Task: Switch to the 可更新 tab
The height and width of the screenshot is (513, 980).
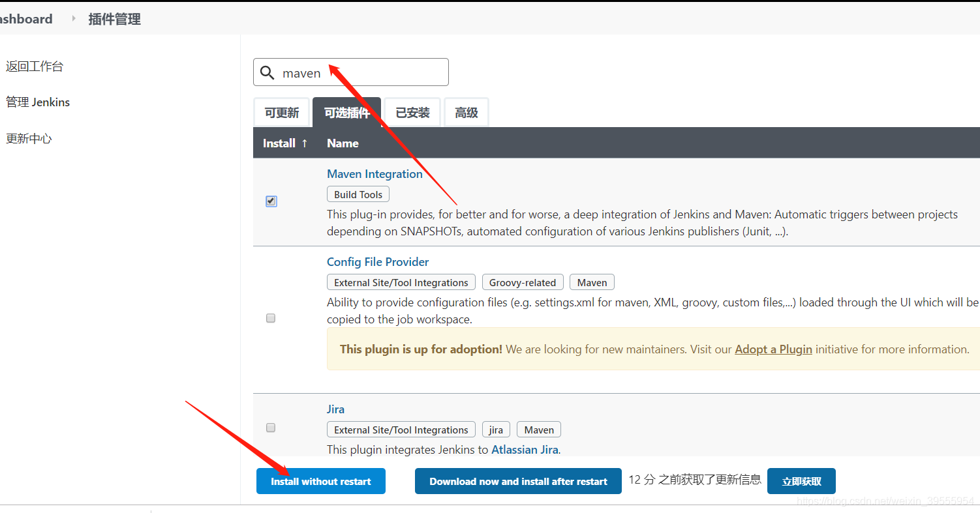Action: pos(282,113)
